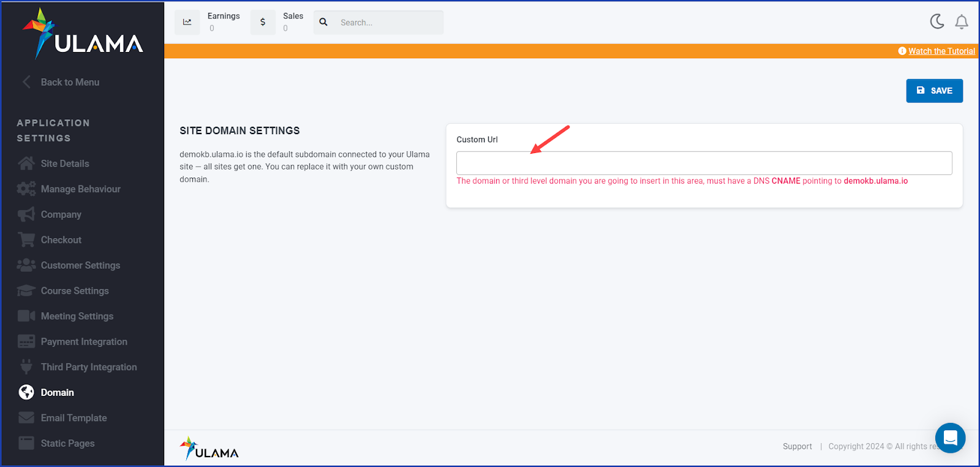Click Back to Menu
This screenshot has width=980, height=467.
[70, 82]
